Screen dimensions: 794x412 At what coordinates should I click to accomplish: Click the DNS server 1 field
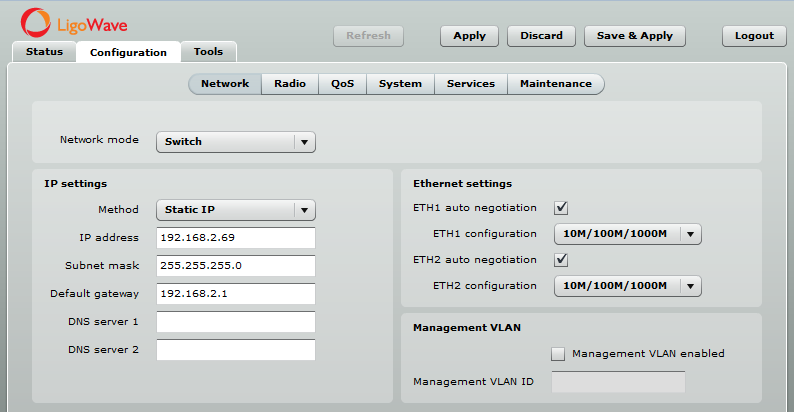pos(236,322)
